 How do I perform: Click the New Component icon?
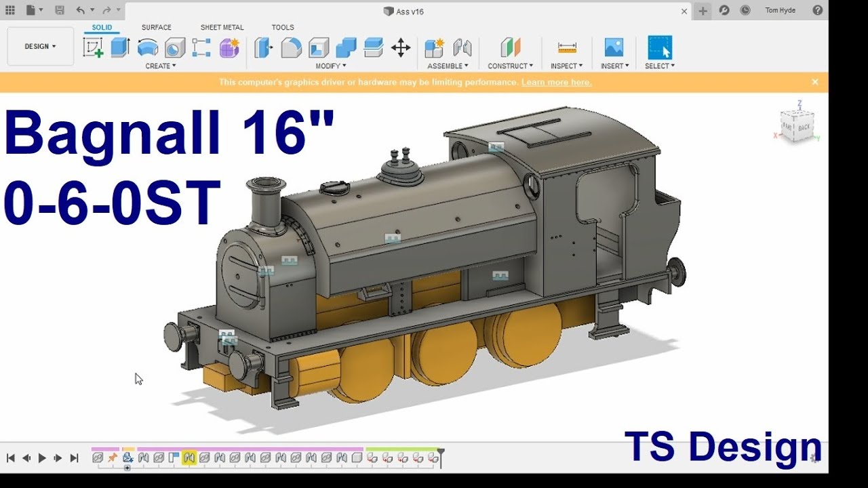pyautogui.click(x=434, y=47)
